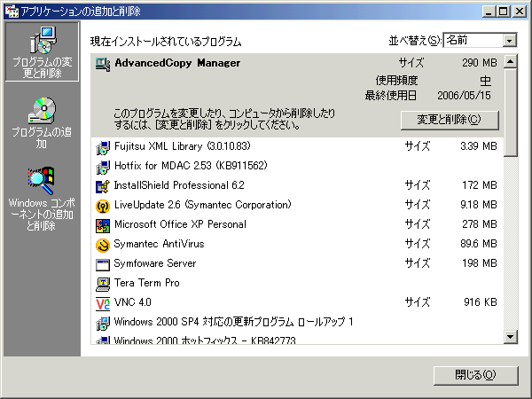Click the 89.6 MB size value
The height and width of the screenshot is (399, 532).
[479, 244]
